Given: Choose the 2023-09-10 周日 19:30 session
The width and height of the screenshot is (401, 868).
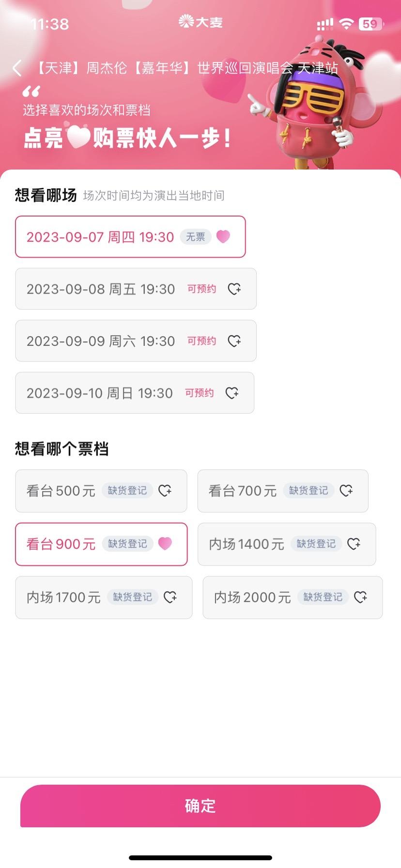Looking at the screenshot, I should coord(135,393).
